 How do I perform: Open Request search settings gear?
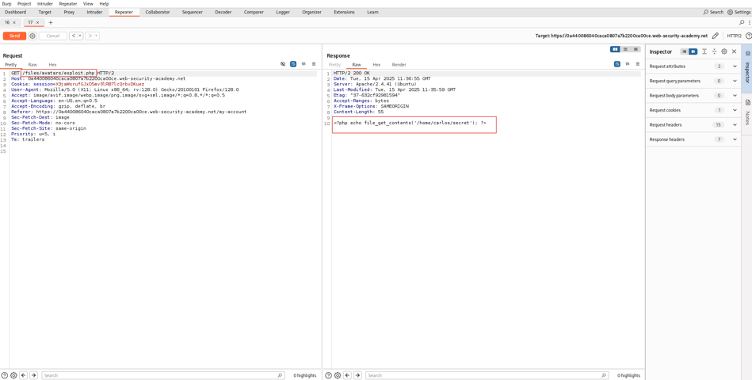coord(13,375)
